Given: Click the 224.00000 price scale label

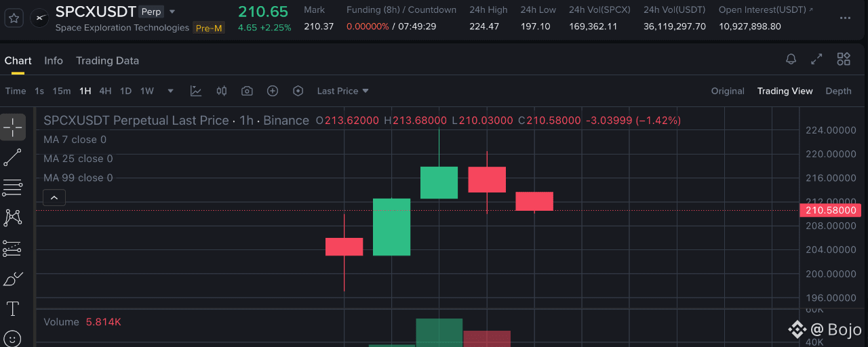Looking at the screenshot, I should [831, 130].
